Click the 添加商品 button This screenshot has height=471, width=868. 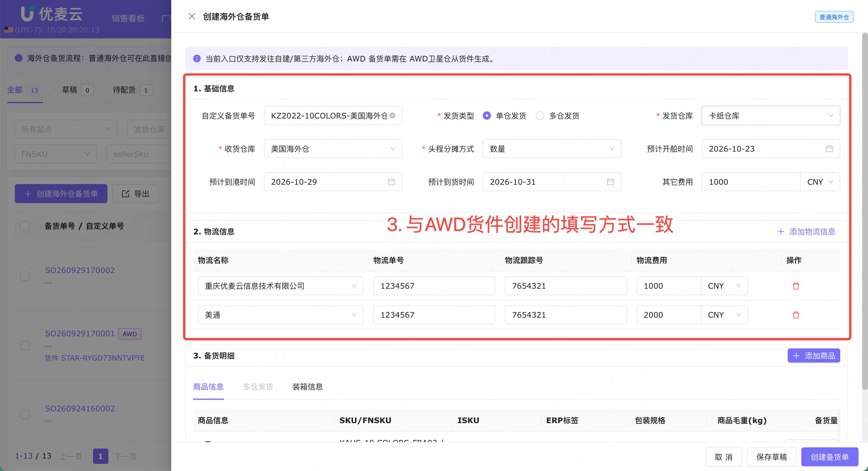point(813,356)
